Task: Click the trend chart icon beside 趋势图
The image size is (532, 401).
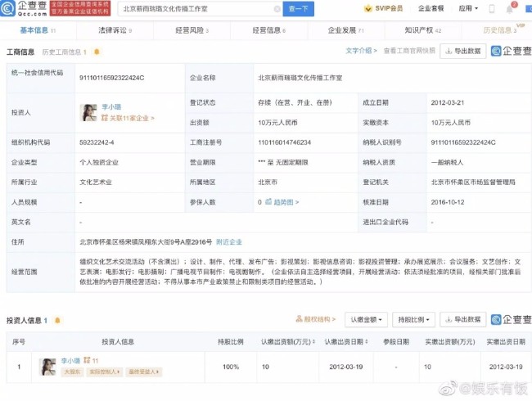Action: tap(268, 202)
